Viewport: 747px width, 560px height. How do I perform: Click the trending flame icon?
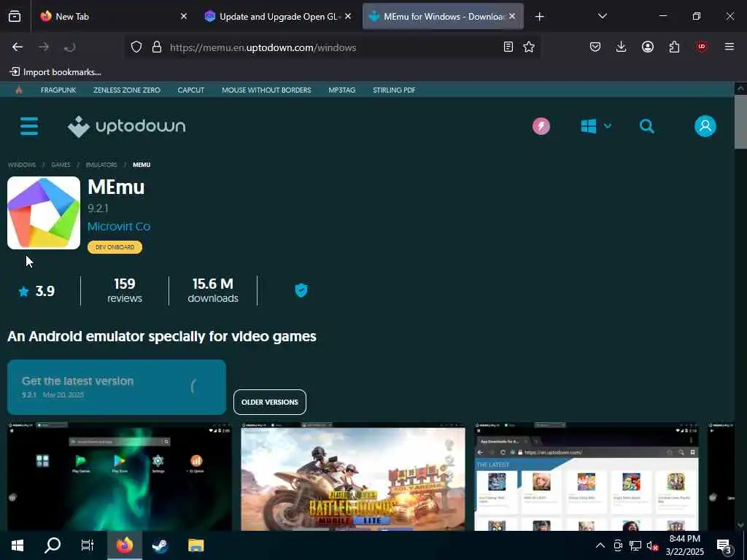click(x=19, y=90)
